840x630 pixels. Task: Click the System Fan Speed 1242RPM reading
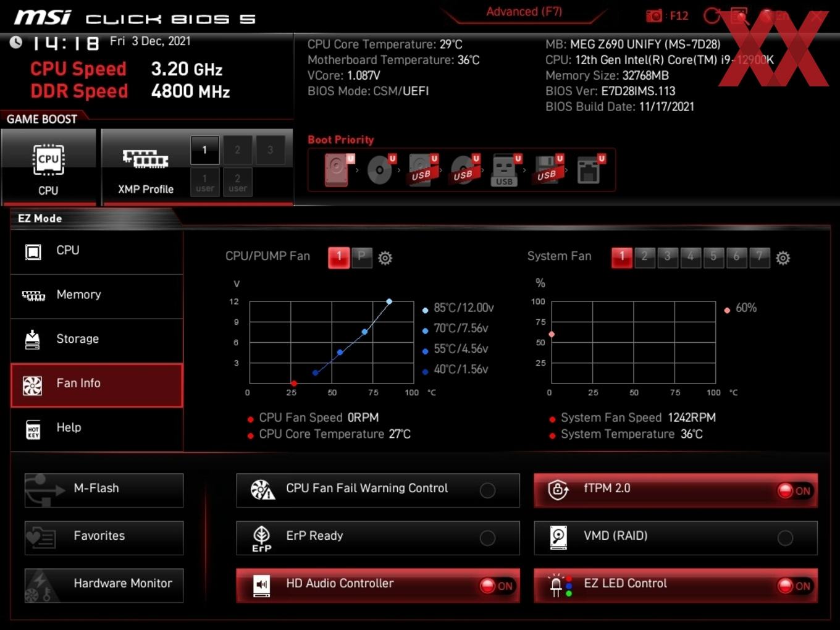[632, 418]
